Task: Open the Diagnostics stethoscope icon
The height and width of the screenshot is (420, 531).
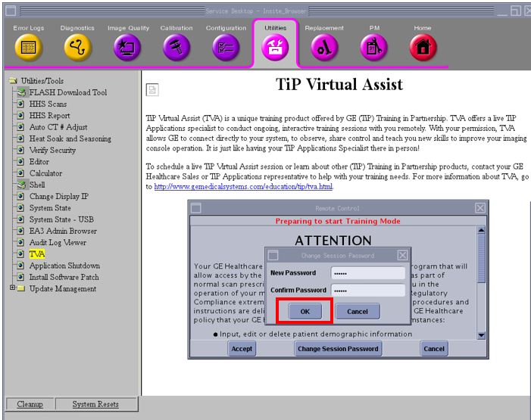Action: pos(77,48)
